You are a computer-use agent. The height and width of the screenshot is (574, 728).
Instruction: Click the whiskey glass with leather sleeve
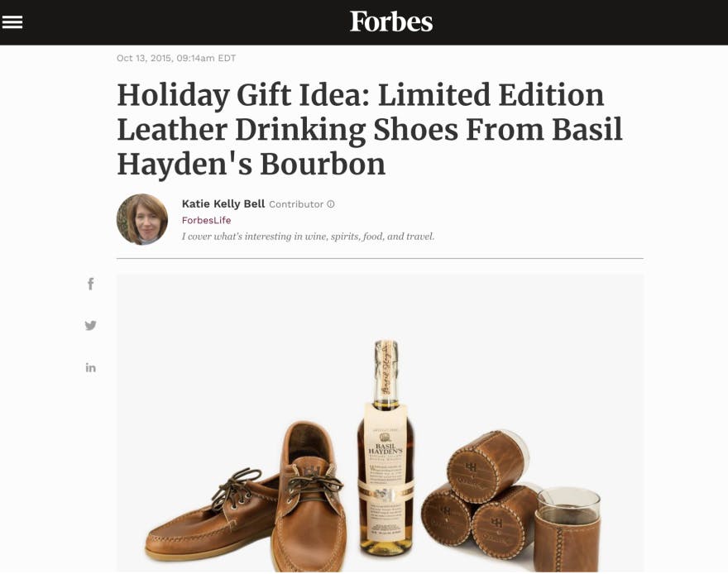[x=568, y=529]
